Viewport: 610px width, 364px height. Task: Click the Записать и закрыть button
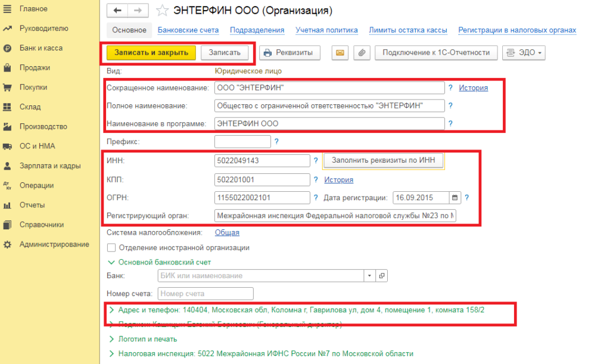(x=151, y=52)
